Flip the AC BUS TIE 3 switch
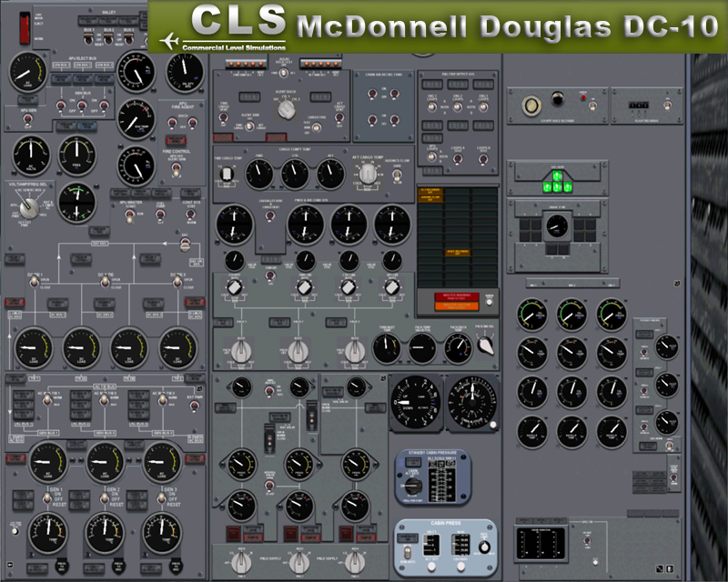Viewport: 728px width, 582px height. (x=163, y=399)
